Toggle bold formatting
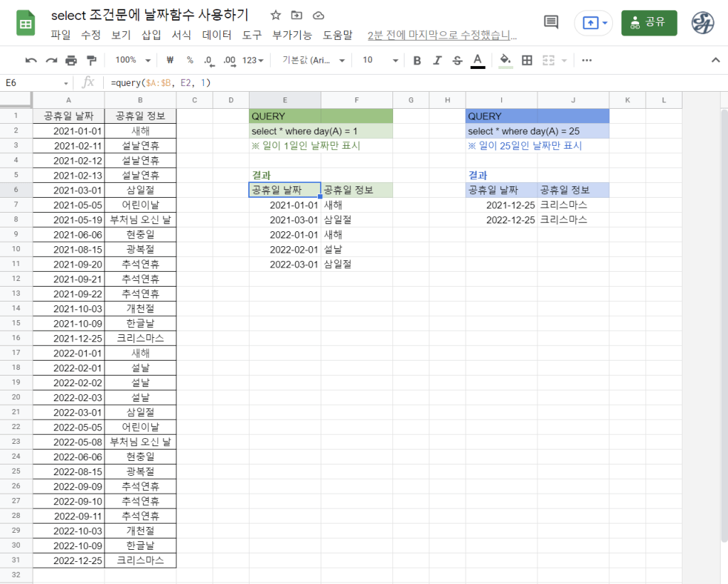This screenshot has width=728, height=584. 417,60
